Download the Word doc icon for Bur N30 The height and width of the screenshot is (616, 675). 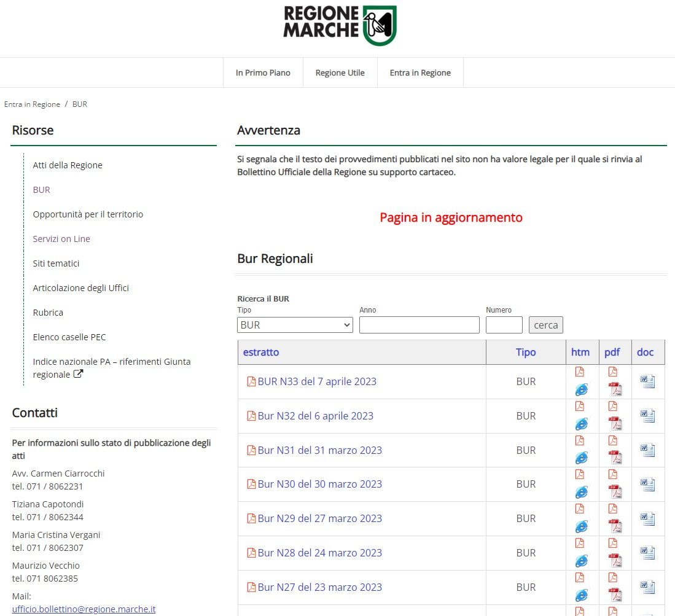(647, 485)
